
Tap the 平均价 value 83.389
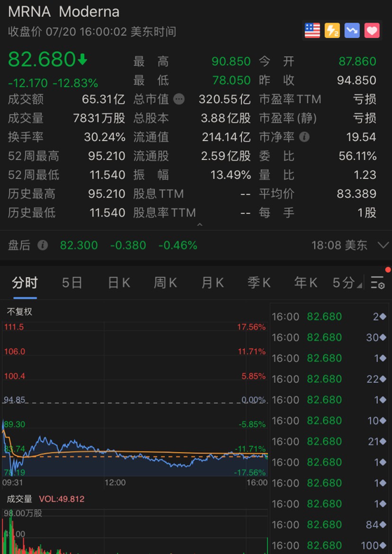[x=357, y=194]
